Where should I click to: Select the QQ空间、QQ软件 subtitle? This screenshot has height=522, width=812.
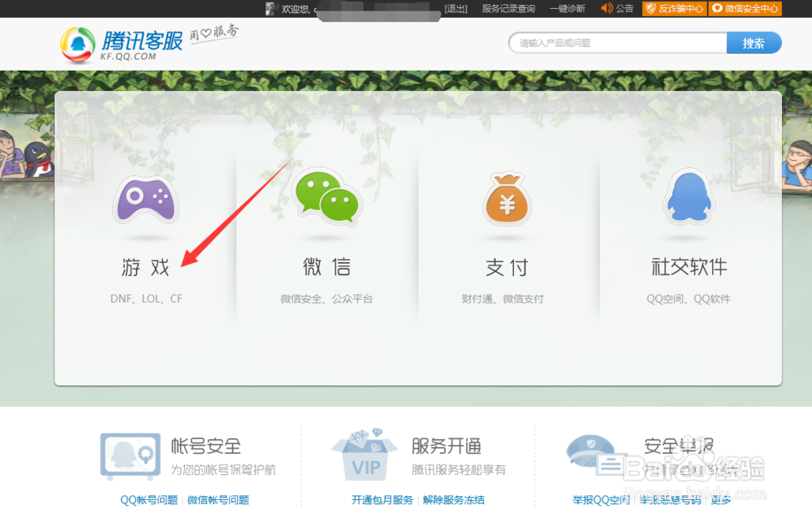(689, 299)
